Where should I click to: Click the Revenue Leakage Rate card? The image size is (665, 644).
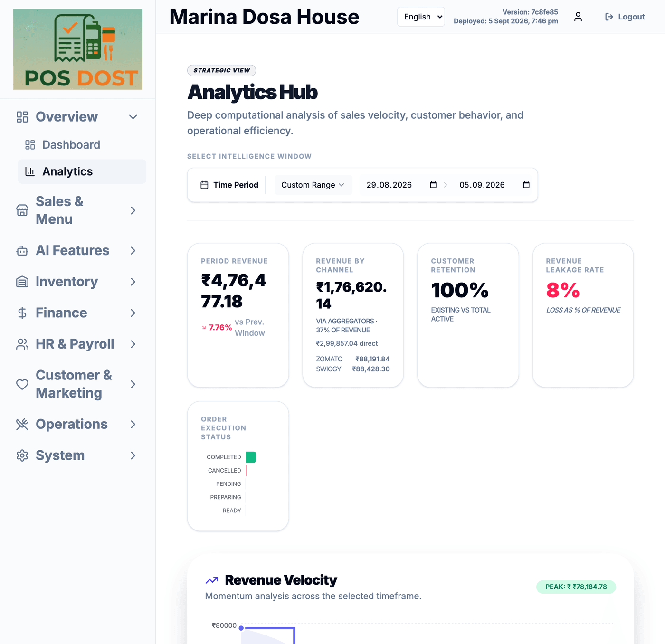pyautogui.click(x=583, y=315)
